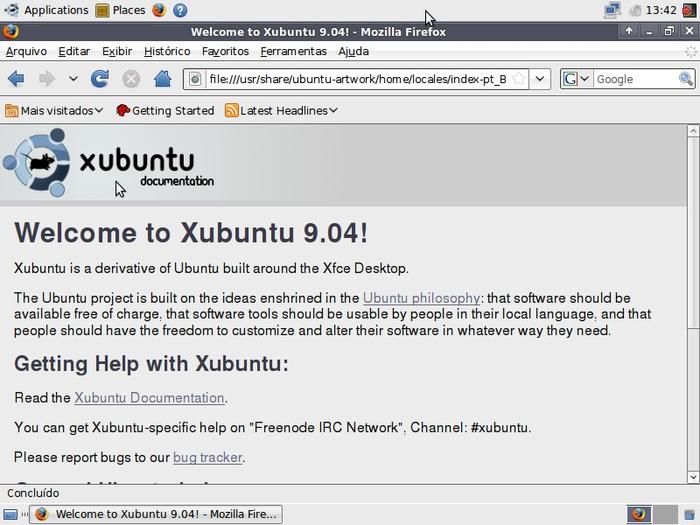Click inside the Google search field
Image resolution: width=700 pixels, height=525 pixels.
(635, 79)
